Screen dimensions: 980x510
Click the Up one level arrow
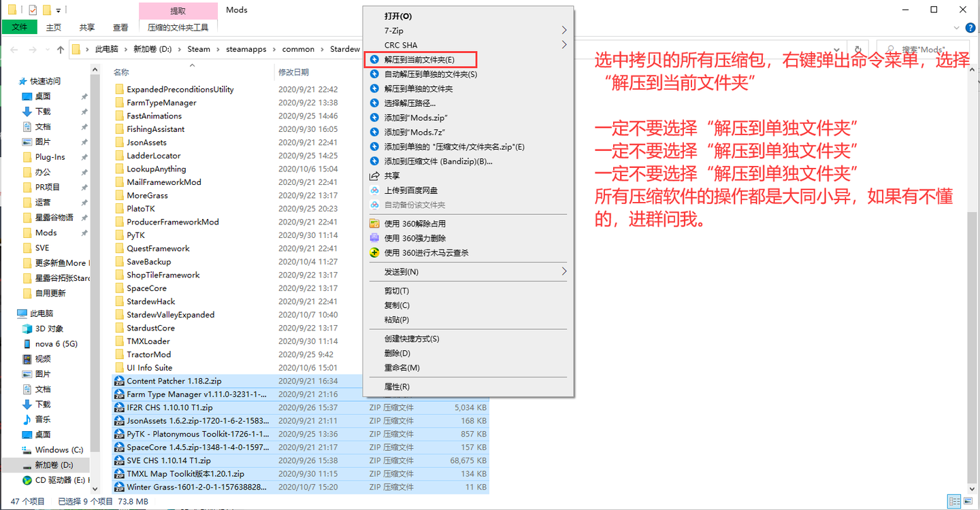point(61,49)
